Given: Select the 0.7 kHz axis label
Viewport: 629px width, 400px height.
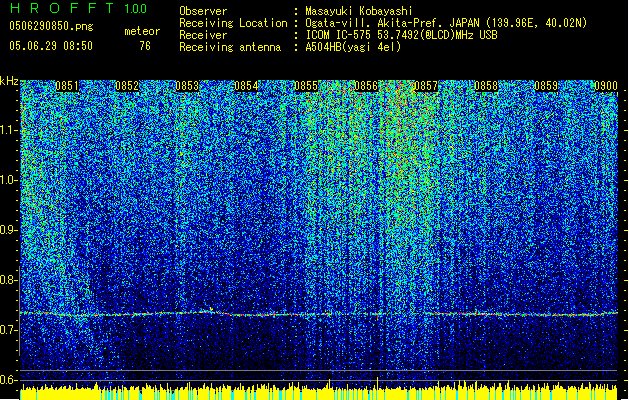Looking at the screenshot, I should [x=9, y=330].
